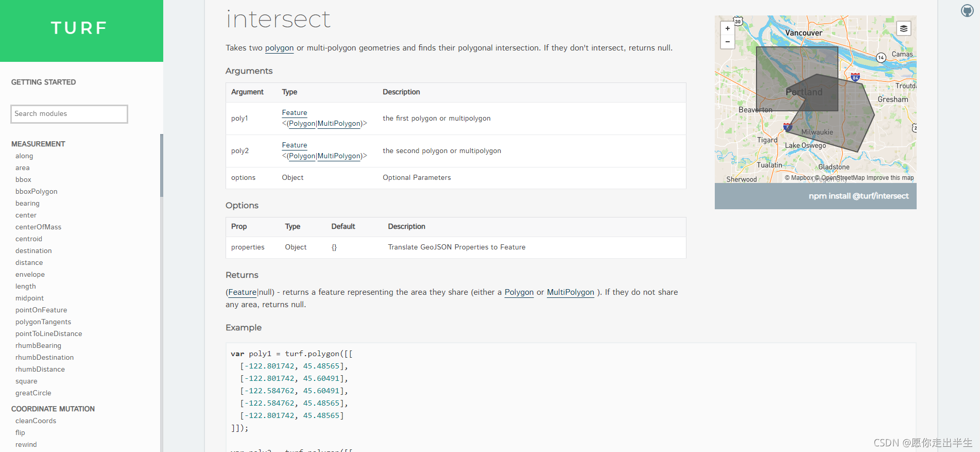Open the rhumbDestination module page
The width and height of the screenshot is (980, 452).
click(x=44, y=357)
